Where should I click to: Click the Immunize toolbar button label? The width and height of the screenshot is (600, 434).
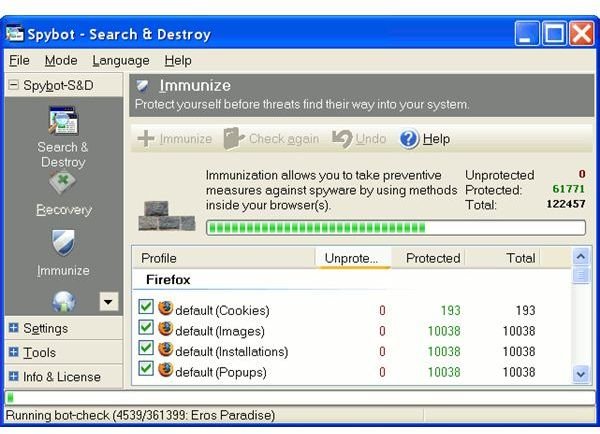186,139
